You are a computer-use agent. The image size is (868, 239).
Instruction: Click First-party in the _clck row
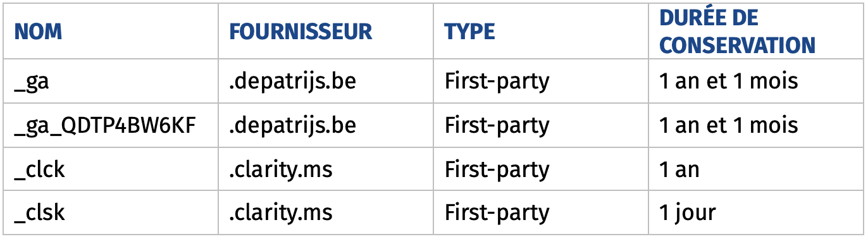tap(497, 169)
